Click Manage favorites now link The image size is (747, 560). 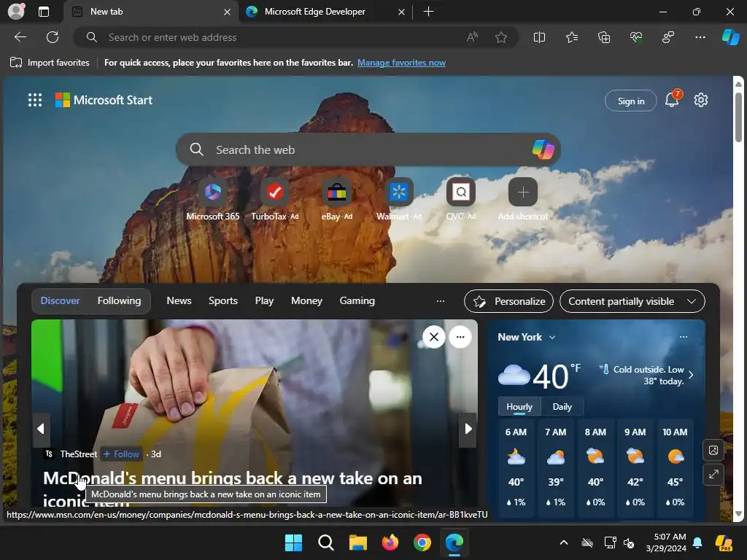pos(401,63)
